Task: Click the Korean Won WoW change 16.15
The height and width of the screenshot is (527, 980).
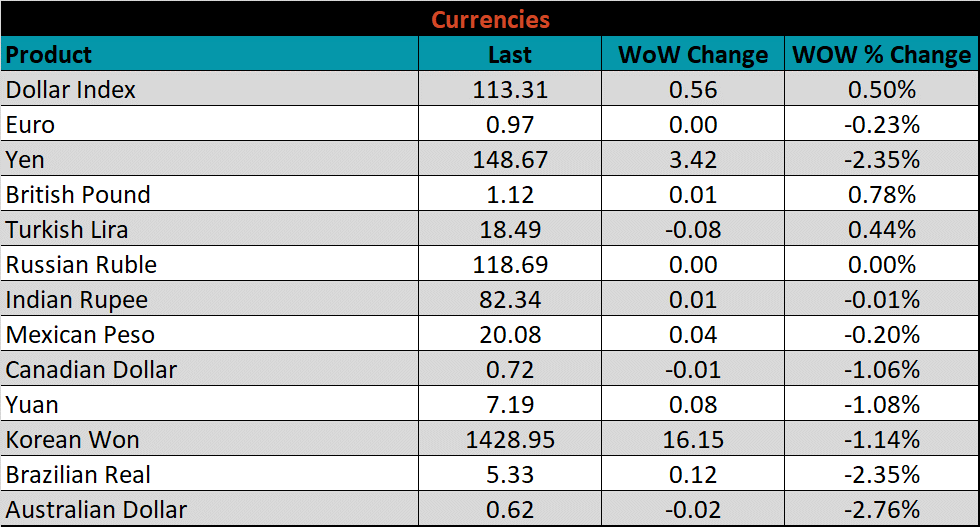Action: tap(693, 440)
